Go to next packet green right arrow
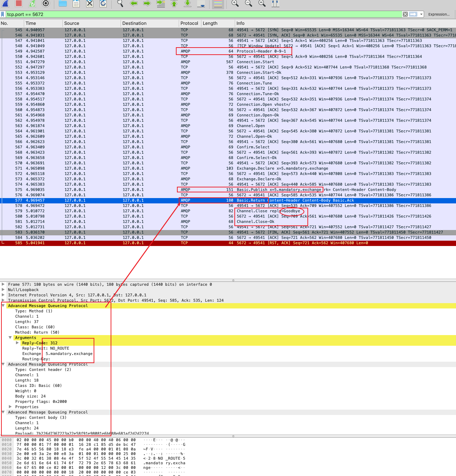The width and height of the screenshot is (456, 476). (x=147, y=3)
